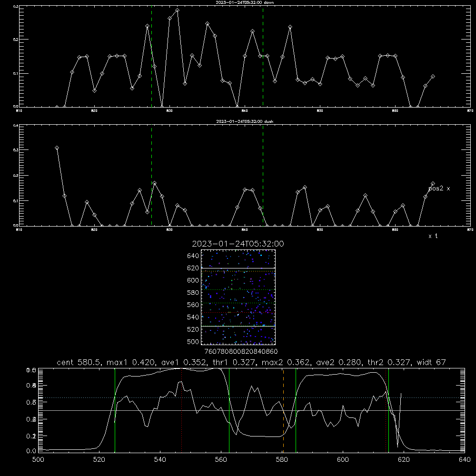
Task: Click the x-axis label 620 on bottom plot
Action: [404, 460]
